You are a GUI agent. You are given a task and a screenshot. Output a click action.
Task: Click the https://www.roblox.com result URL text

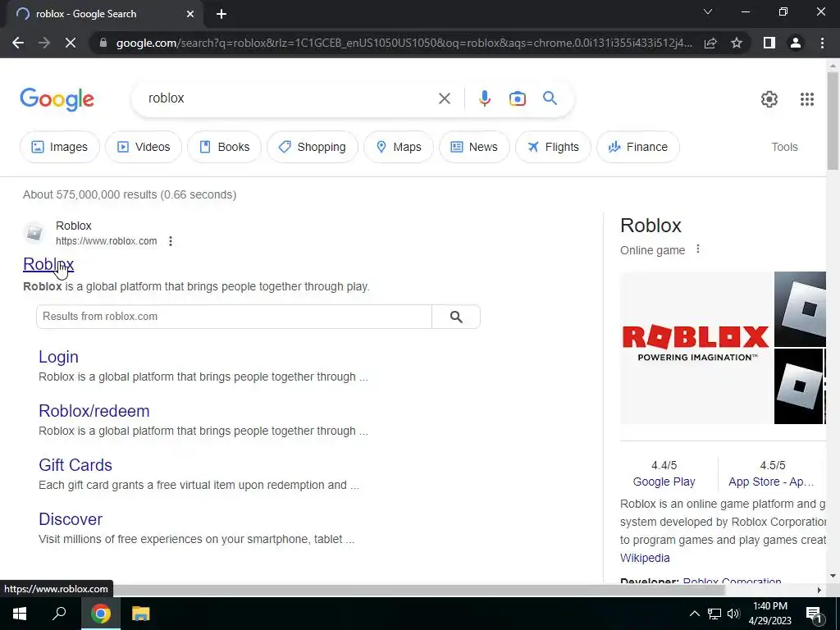point(107,241)
